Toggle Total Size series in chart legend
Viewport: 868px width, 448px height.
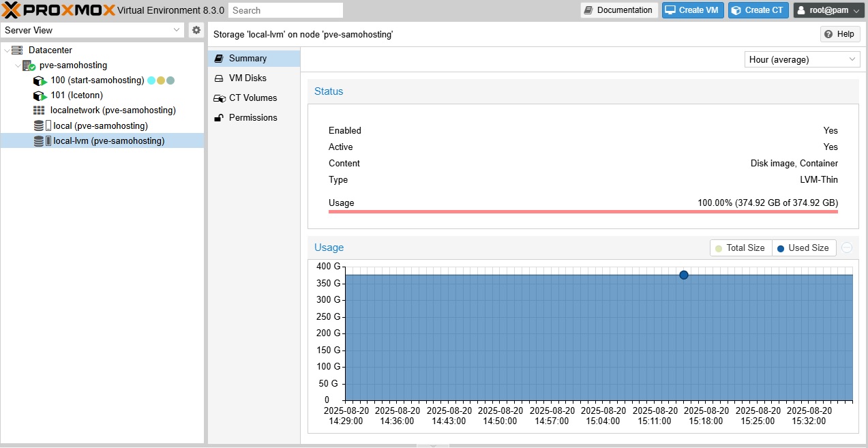pyautogui.click(x=740, y=248)
